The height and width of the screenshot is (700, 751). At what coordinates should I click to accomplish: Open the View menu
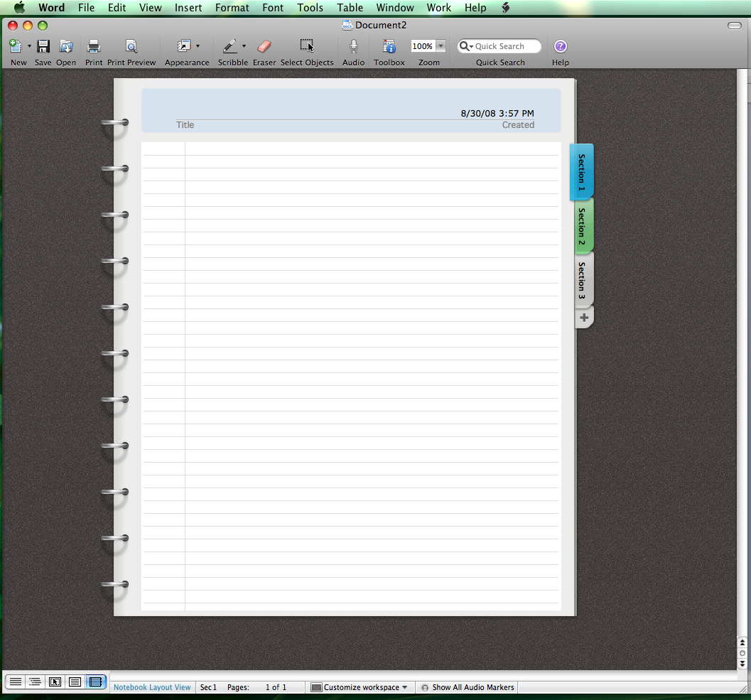click(151, 8)
